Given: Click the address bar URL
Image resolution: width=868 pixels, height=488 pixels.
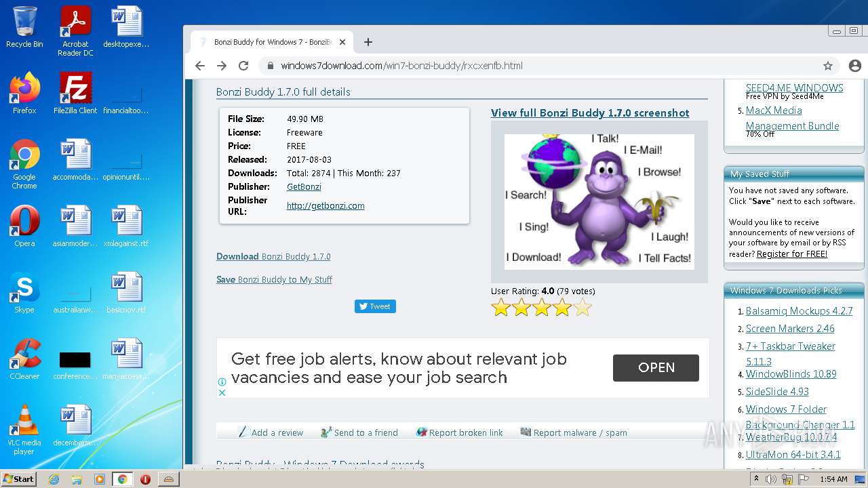Looking at the screenshot, I should (401, 66).
